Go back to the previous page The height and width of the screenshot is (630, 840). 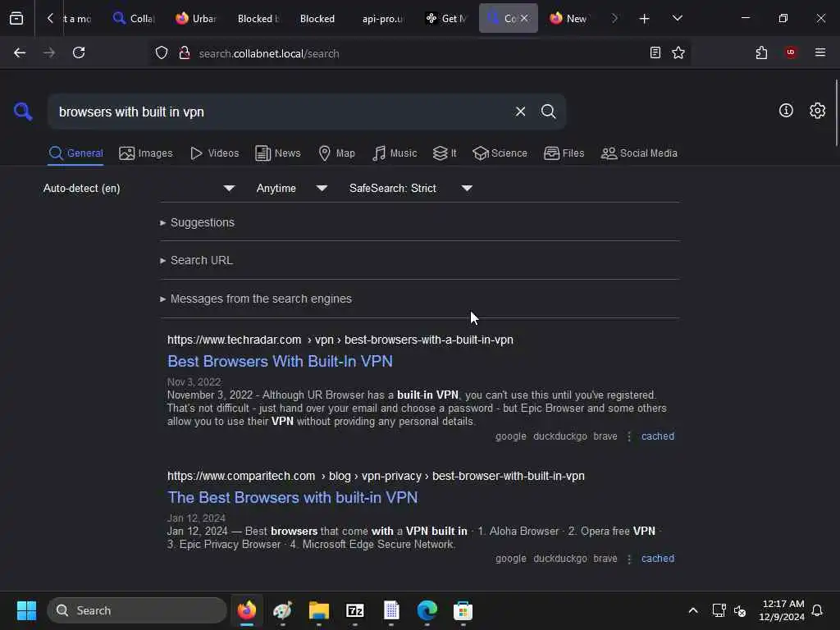(x=20, y=52)
